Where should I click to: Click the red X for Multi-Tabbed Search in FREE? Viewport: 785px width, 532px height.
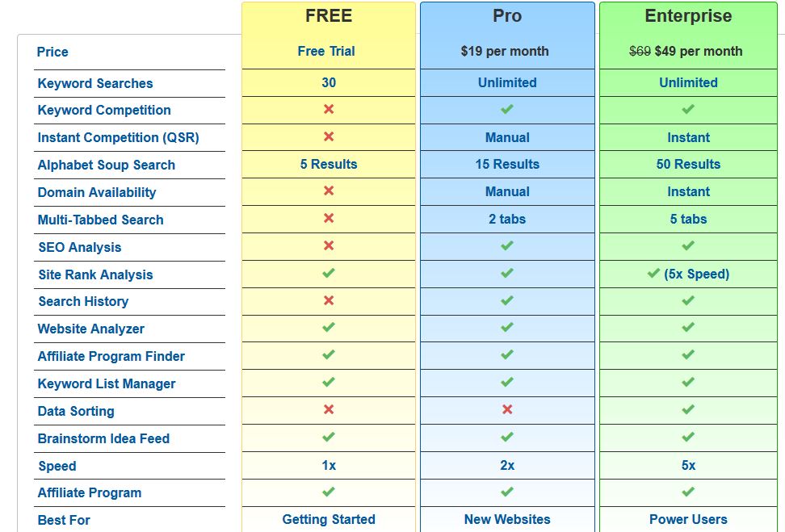tap(329, 218)
